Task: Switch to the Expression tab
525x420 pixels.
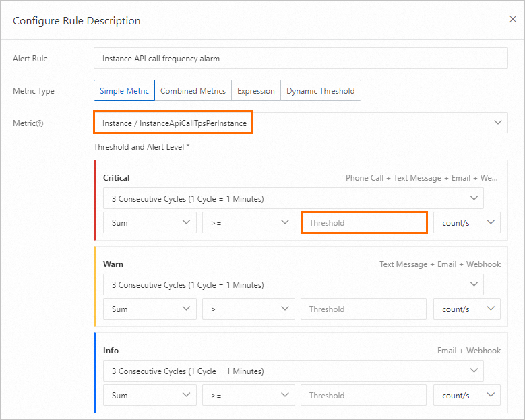Action: pyautogui.click(x=256, y=91)
